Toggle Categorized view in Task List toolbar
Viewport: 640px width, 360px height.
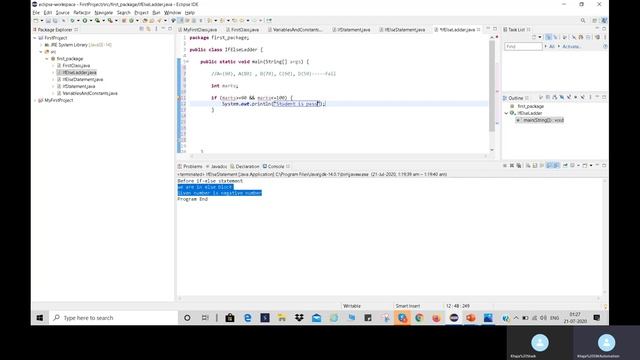548,37
